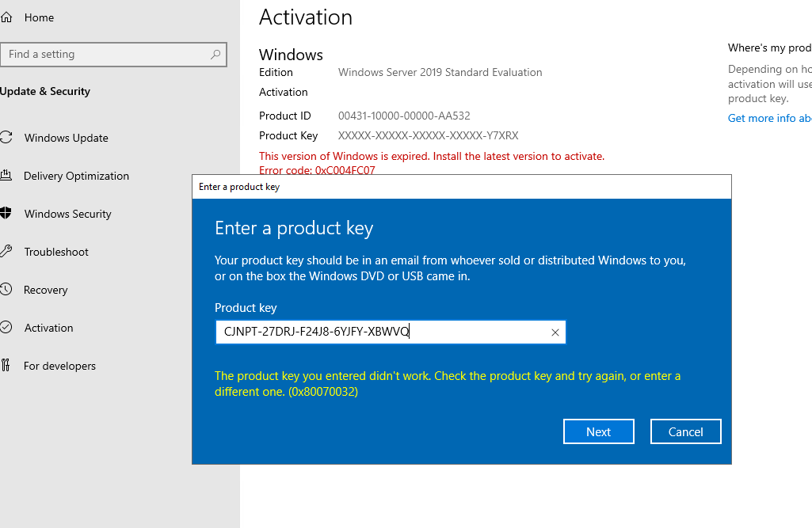Click the Troubleshoot wrench icon
The width and height of the screenshot is (812, 528).
click(x=6, y=252)
